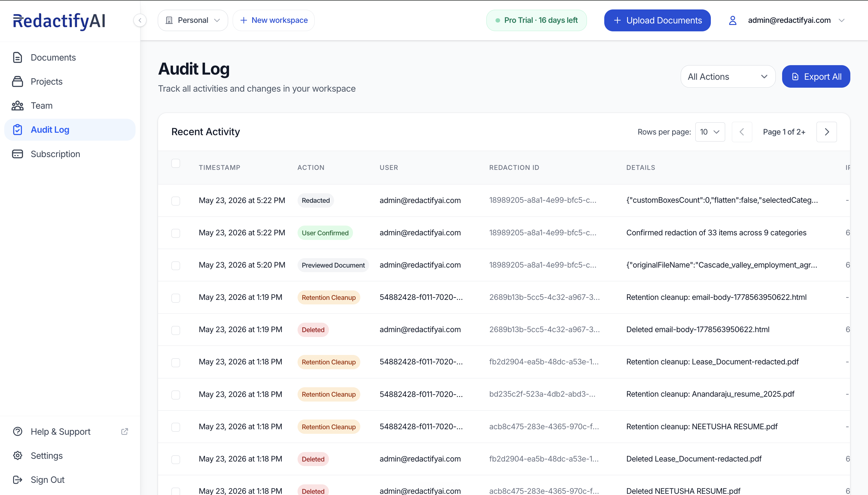Click the New workspace button
This screenshot has height=495, width=868.
pyautogui.click(x=273, y=20)
